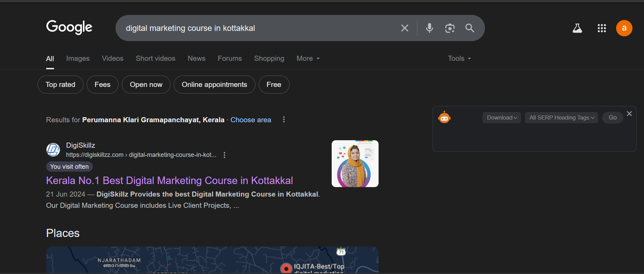The height and width of the screenshot is (274, 644).
Task: Click the Places map preview
Action: (212, 260)
